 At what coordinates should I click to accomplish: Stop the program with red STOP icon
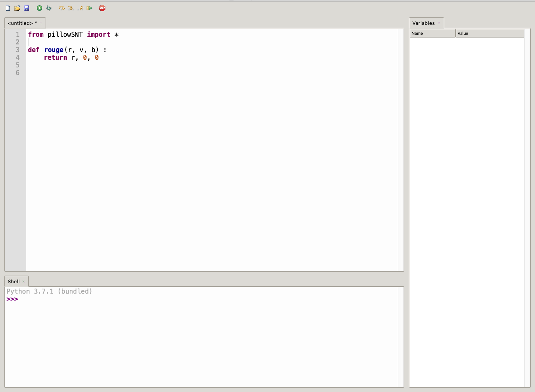click(102, 8)
